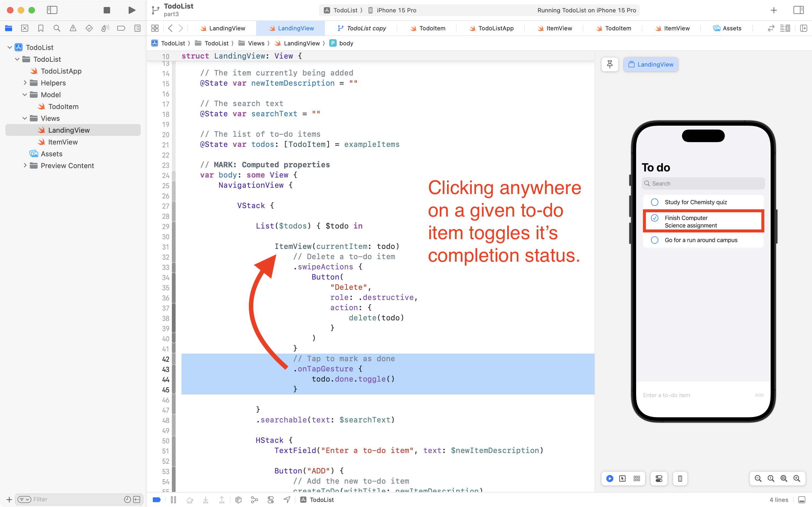
Task: Zoom in on the preview canvas
Action: (x=797, y=479)
